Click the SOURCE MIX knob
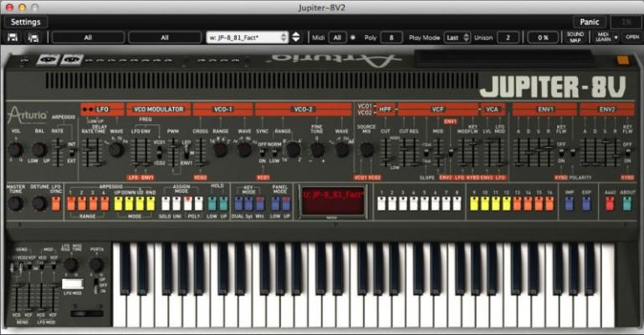The width and height of the screenshot is (644, 335). pyautogui.click(x=367, y=150)
